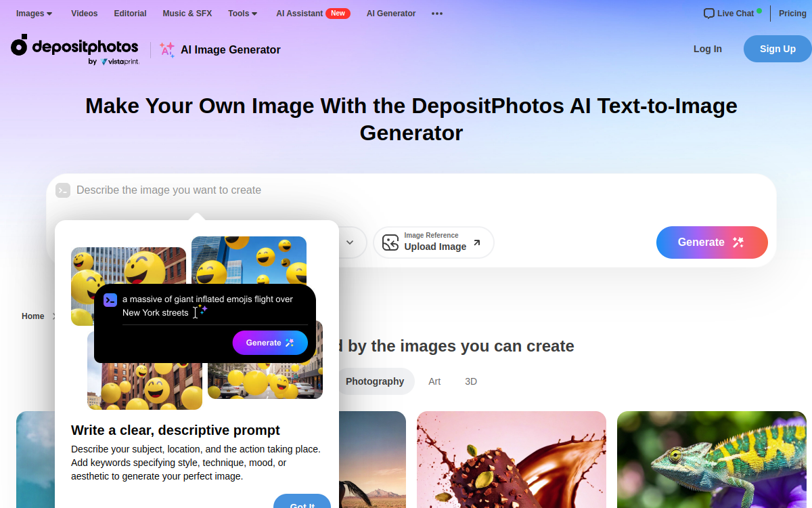
Task: Click the 'by vistaprint' logo text
Action: click(114, 62)
